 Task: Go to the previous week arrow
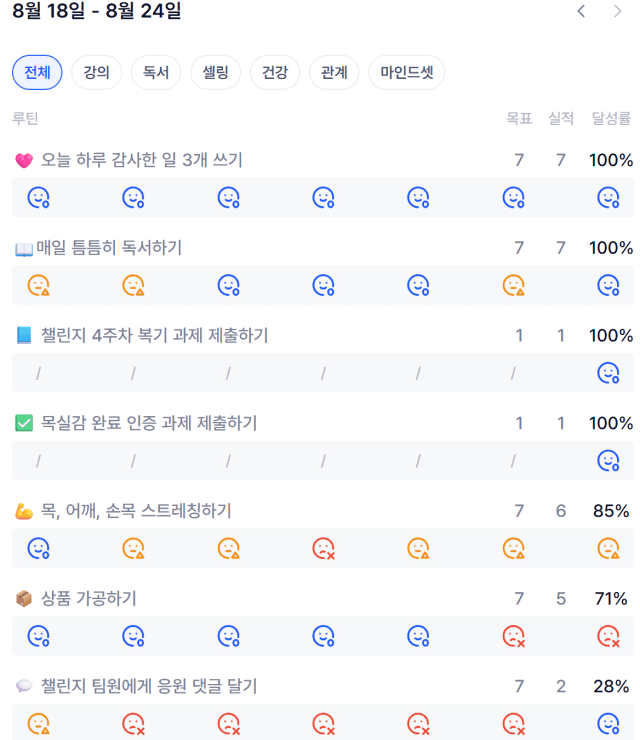581,11
